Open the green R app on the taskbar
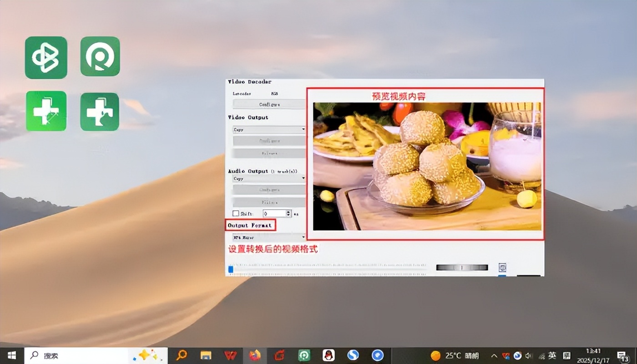 (303, 355)
